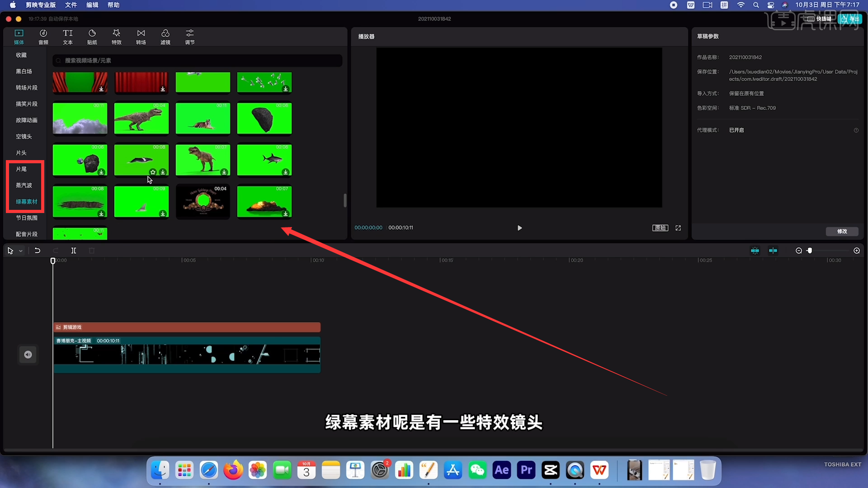The width and height of the screenshot is (868, 488).
Task: Select the 转场片段 category
Action: pyautogui.click(x=27, y=88)
